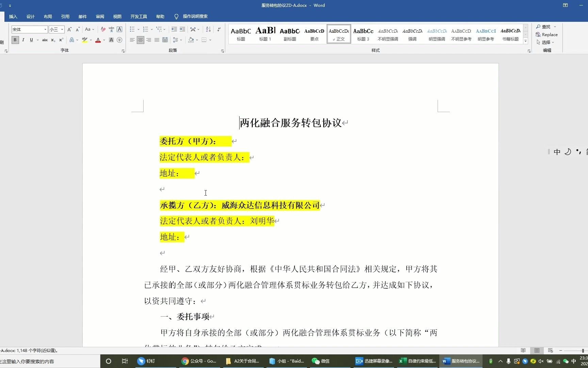Expand highlight color dropdown arrow

point(91,40)
